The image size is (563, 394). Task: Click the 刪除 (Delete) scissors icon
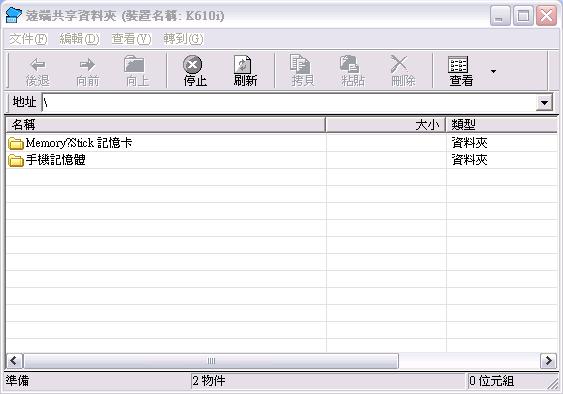[399, 64]
